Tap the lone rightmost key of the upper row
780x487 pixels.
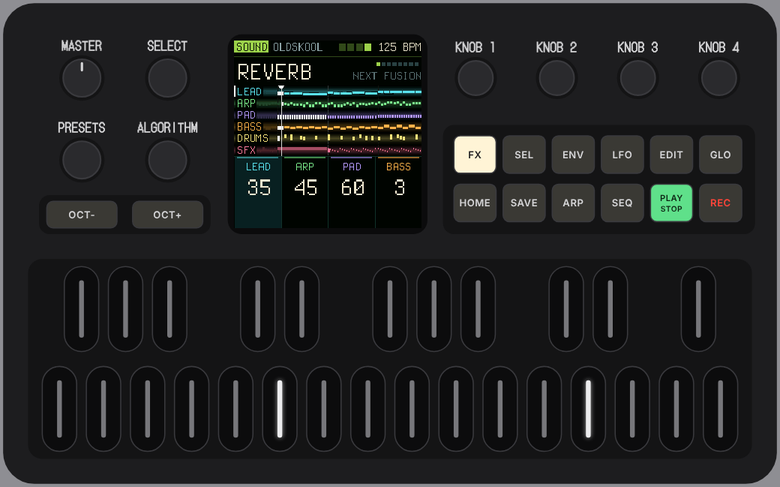[698, 309]
